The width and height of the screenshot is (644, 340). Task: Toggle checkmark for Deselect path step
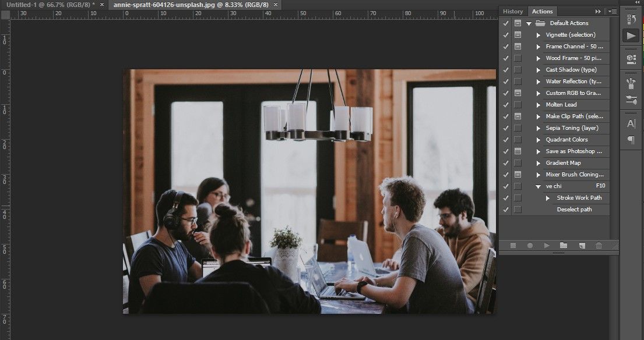(x=505, y=210)
